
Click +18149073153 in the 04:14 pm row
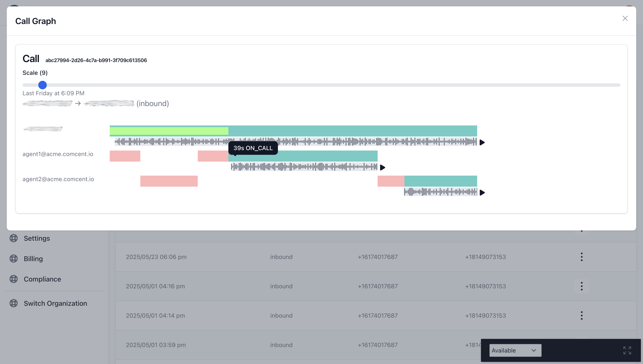pos(485,316)
